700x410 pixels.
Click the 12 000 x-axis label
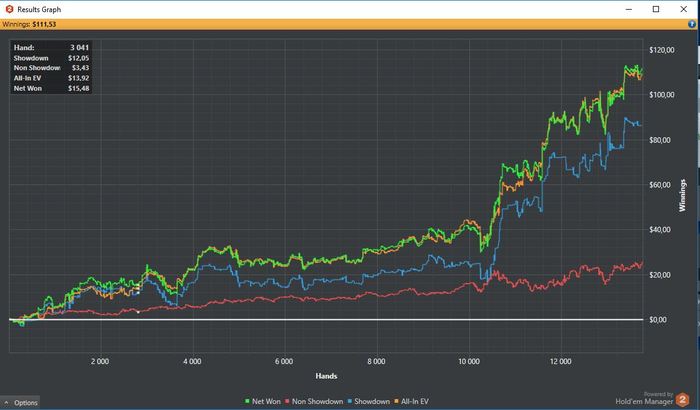[x=561, y=361]
